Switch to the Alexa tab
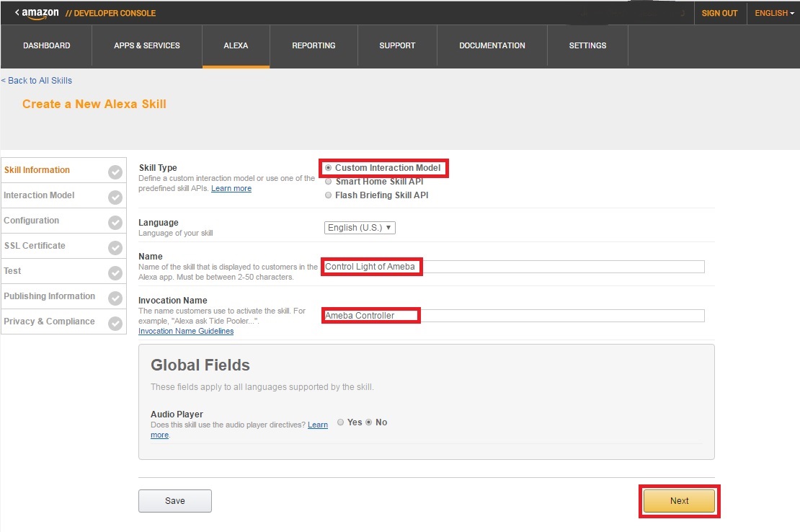 (236, 46)
